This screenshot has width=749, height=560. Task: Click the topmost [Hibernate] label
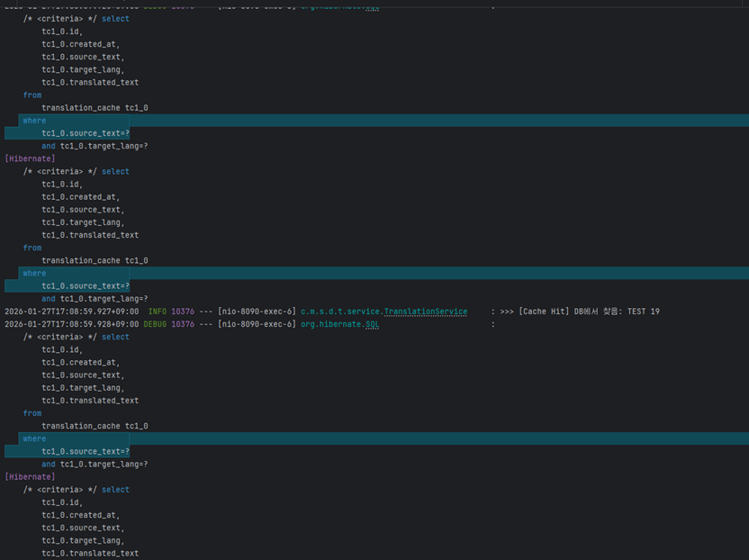pos(30,158)
